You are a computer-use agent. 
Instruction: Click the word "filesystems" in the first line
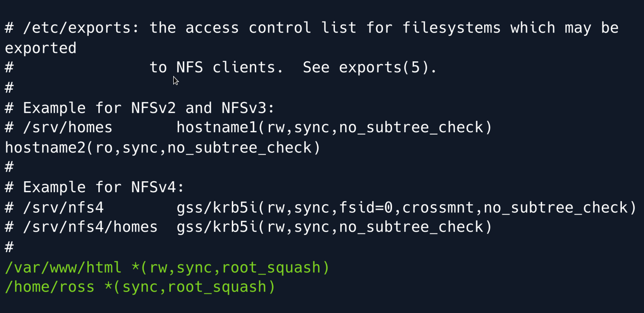pos(452,28)
